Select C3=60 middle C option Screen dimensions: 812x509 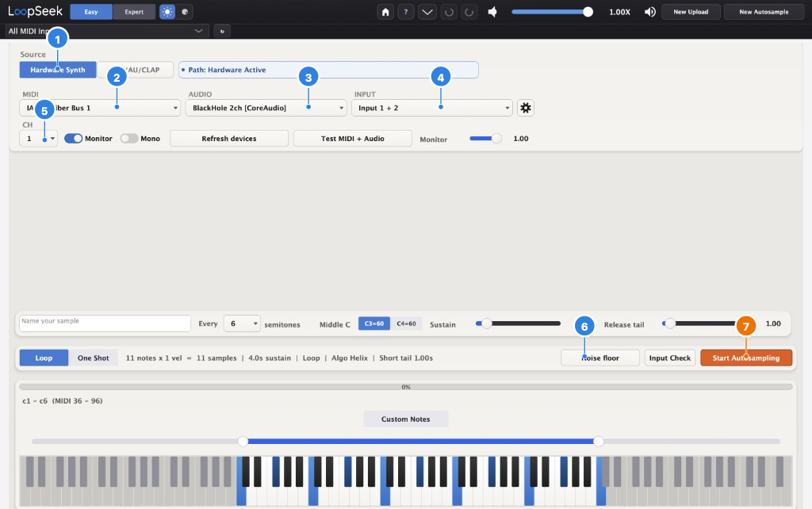point(374,323)
